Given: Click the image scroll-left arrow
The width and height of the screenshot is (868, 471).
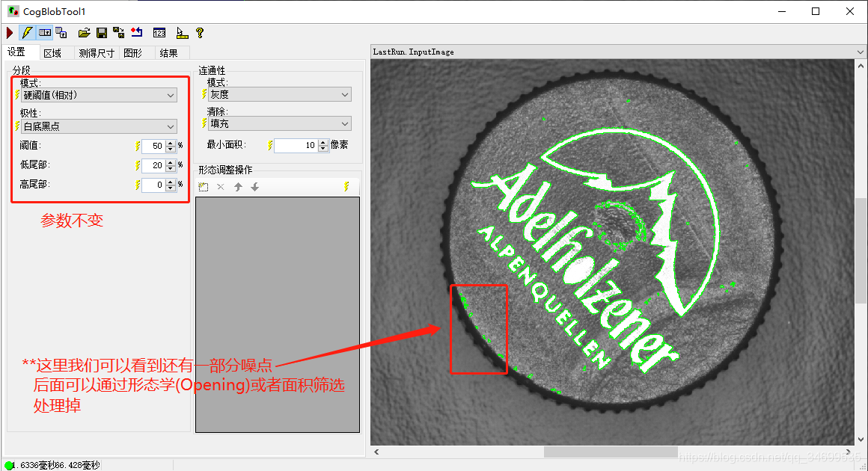Looking at the screenshot, I should click(x=376, y=452).
